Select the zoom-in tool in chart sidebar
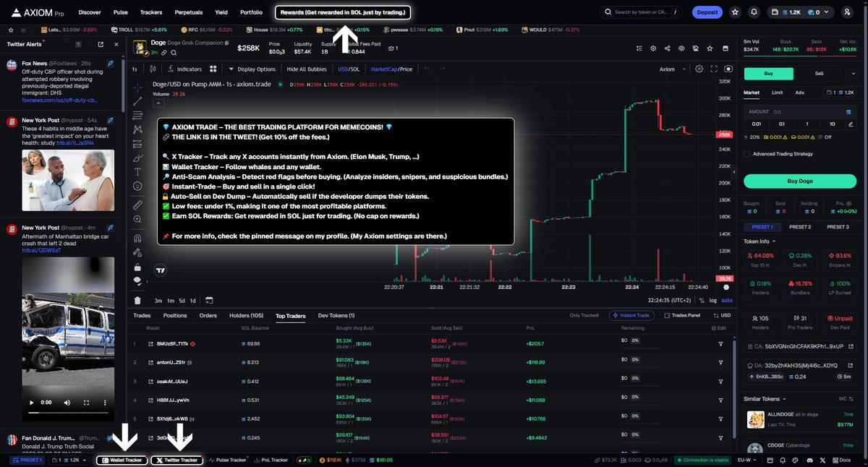Screen dimensions: 868x467 137,220
